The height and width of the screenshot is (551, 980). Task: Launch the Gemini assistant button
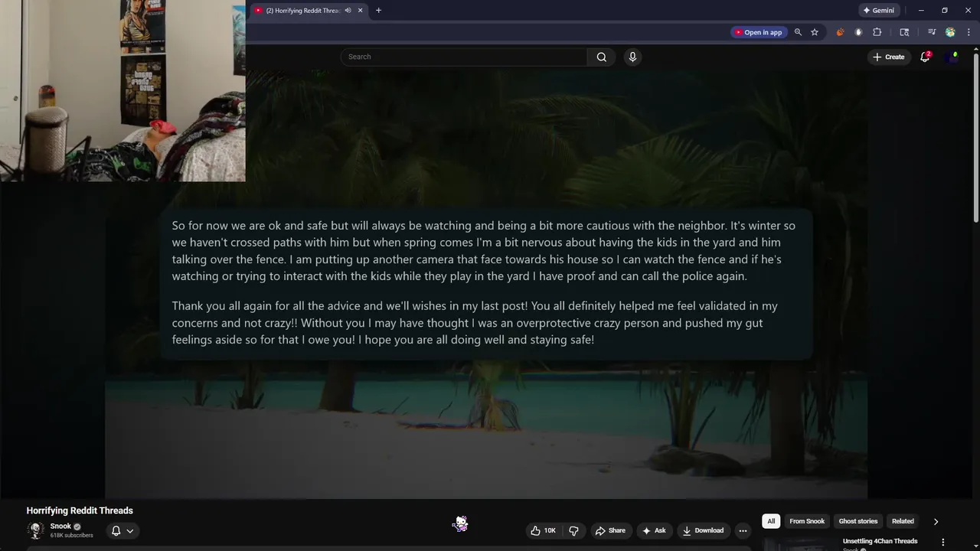[879, 11]
